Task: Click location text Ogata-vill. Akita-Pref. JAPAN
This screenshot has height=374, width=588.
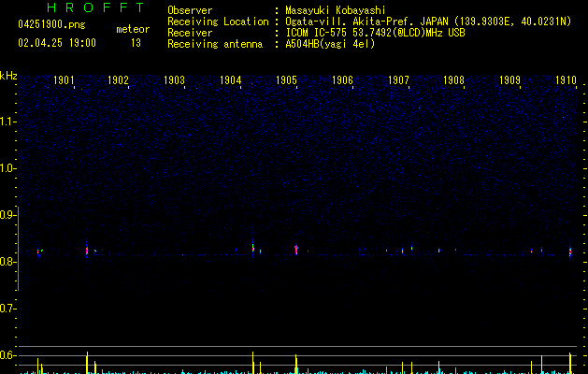Action: (x=366, y=22)
